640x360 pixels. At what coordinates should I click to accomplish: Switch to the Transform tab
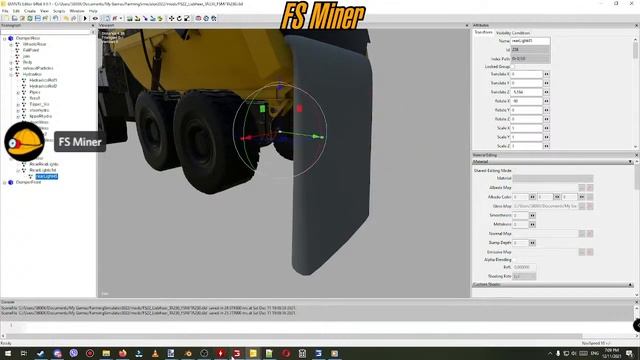click(484, 32)
